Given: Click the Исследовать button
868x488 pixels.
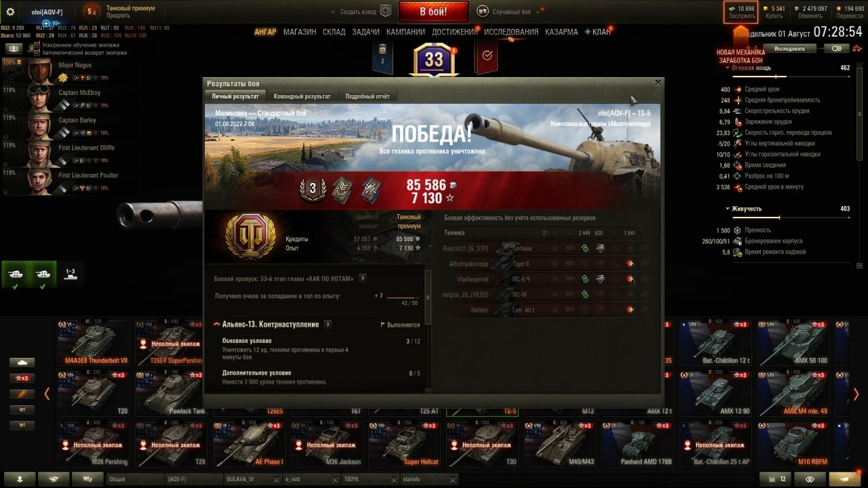Looking at the screenshot, I should 789,49.
